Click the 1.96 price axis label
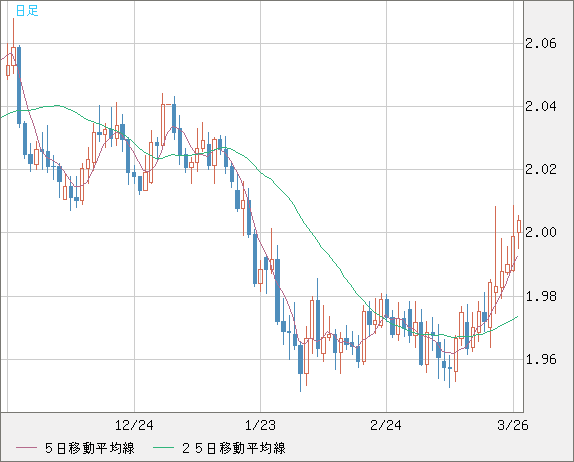Viewport: 574px width, 462px height. (x=541, y=359)
